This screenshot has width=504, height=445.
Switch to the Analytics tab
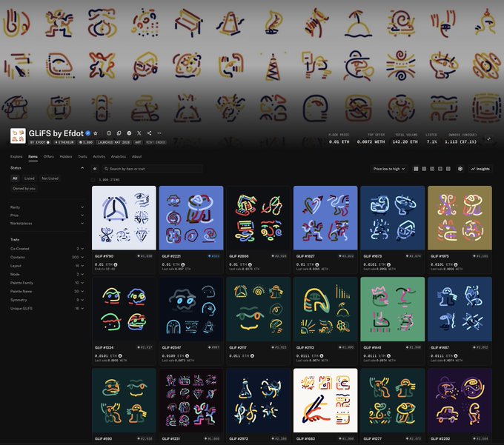119,157
